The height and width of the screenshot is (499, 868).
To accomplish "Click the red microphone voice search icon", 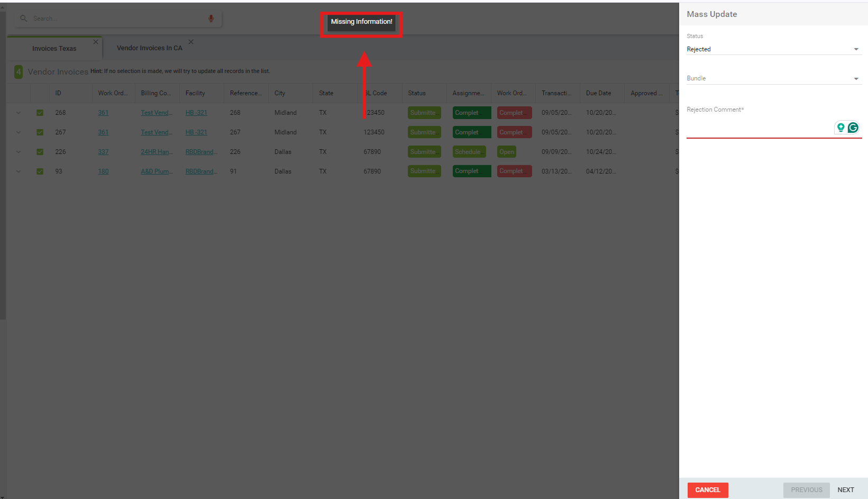I will [211, 19].
